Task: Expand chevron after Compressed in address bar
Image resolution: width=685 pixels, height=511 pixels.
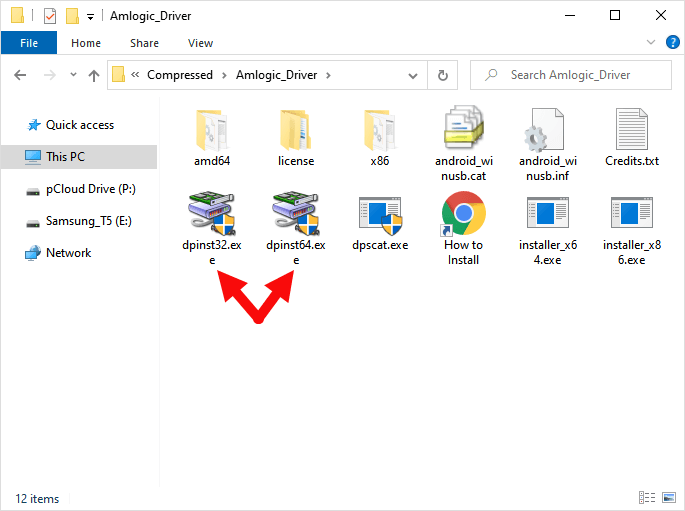Action: tap(224, 76)
